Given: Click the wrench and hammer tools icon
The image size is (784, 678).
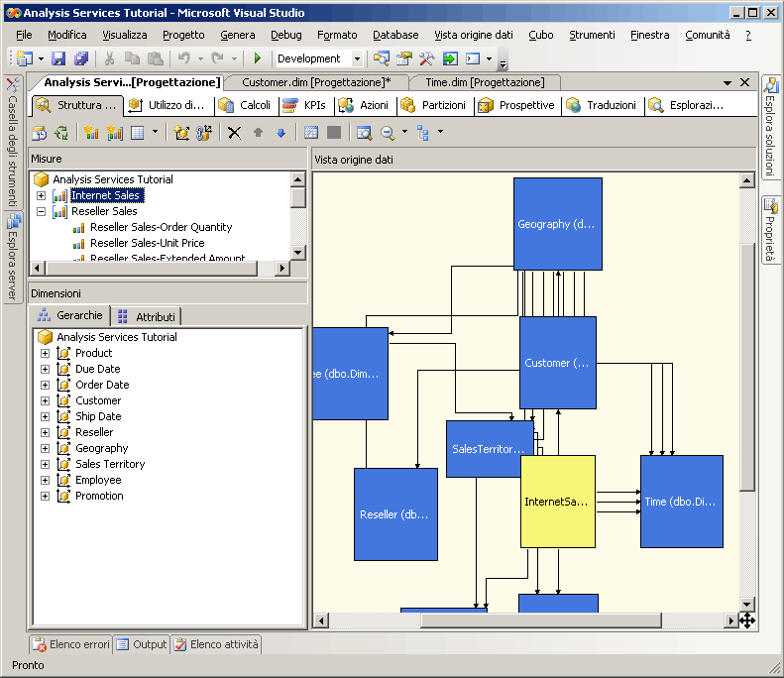Looking at the screenshot, I should coord(426,58).
